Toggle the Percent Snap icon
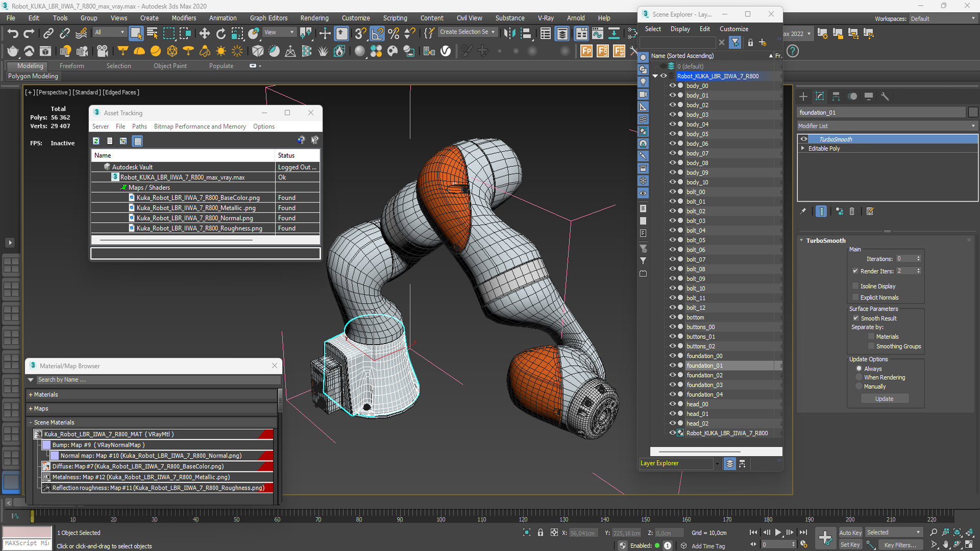The image size is (980, 551). pyautogui.click(x=394, y=34)
